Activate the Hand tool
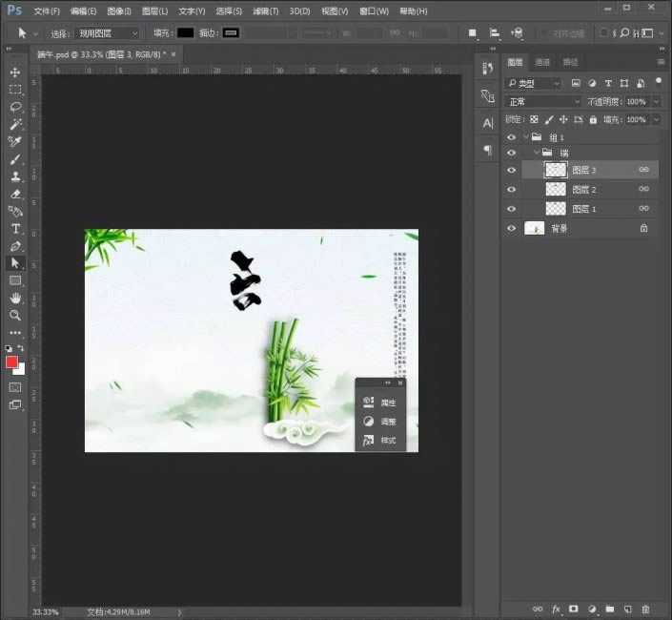Screen dimensions: 672x620 [x=15, y=298]
